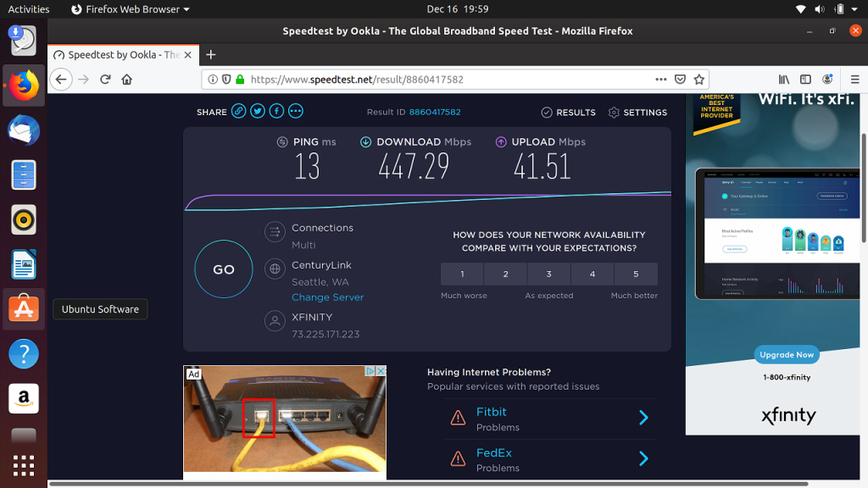Open RESULTS history
868x488 pixels.
(x=569, y=113)
